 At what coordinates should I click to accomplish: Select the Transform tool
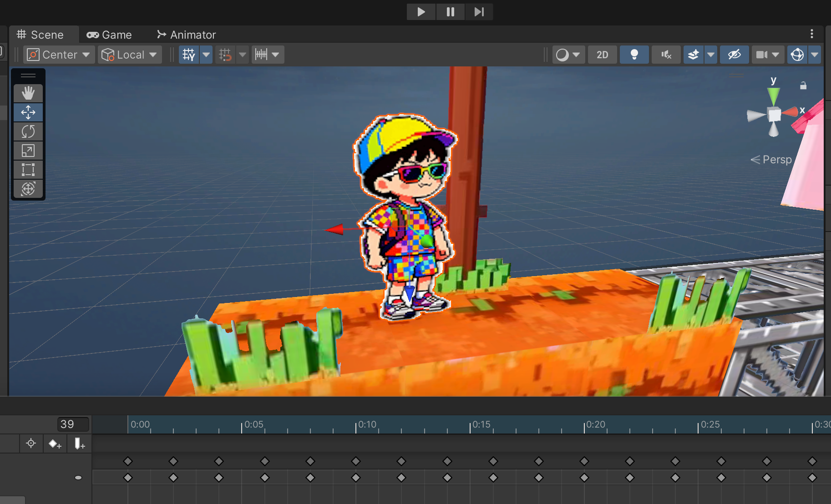(28, 189)
